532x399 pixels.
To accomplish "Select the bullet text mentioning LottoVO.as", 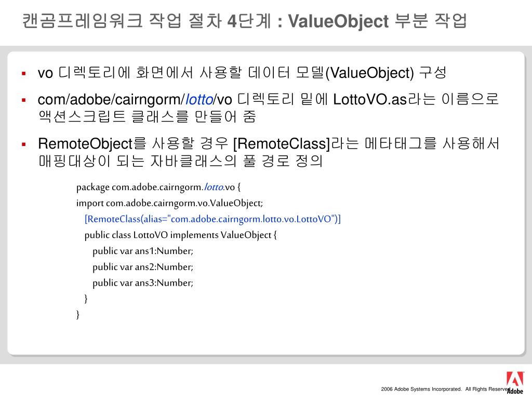I will (x=268, y=108).
